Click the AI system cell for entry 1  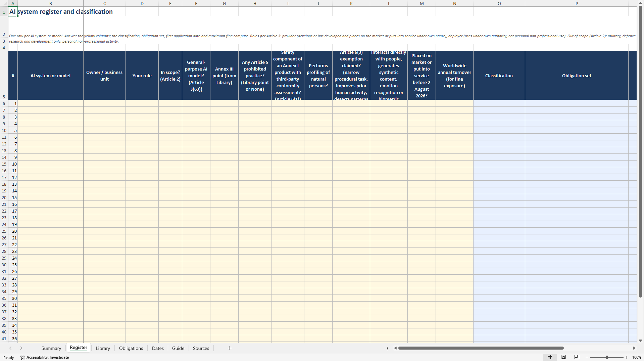50,103
